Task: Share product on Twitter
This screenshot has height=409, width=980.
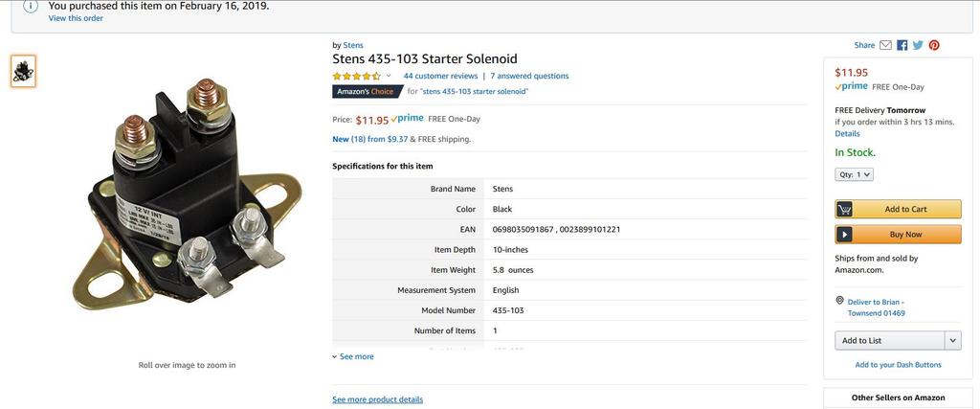Action: tap(918, 45)
